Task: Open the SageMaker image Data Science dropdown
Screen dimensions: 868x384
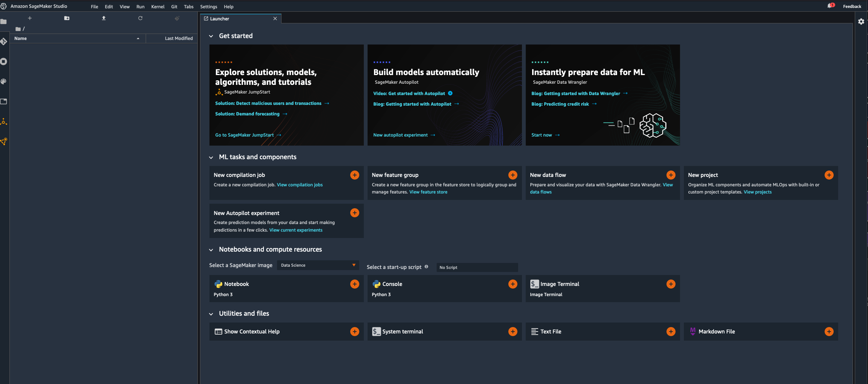Action: [x=318, y=265]
